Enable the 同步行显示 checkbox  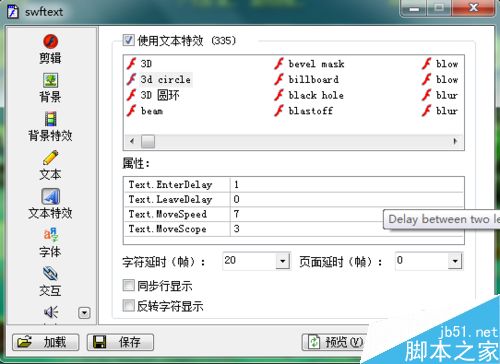pyautogui.click(x=129, y=286)
